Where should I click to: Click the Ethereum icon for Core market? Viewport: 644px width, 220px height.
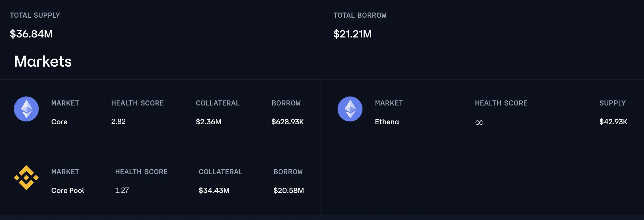point(26,109)
